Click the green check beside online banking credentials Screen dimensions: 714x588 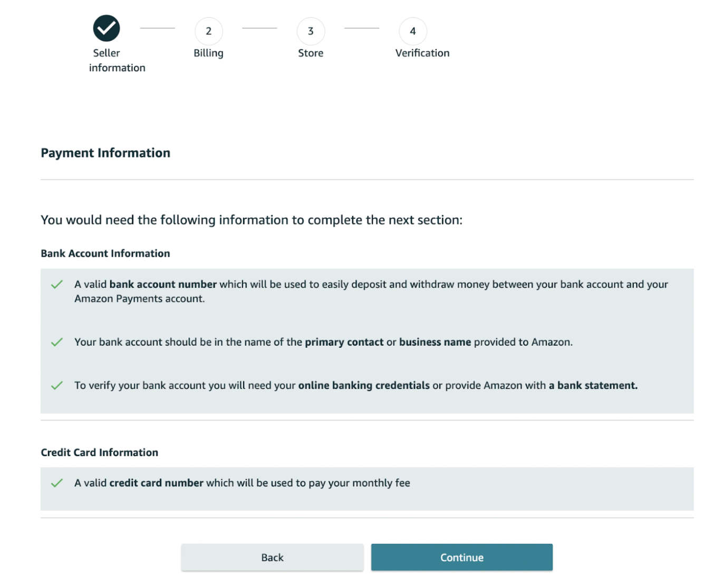[57, 386]
